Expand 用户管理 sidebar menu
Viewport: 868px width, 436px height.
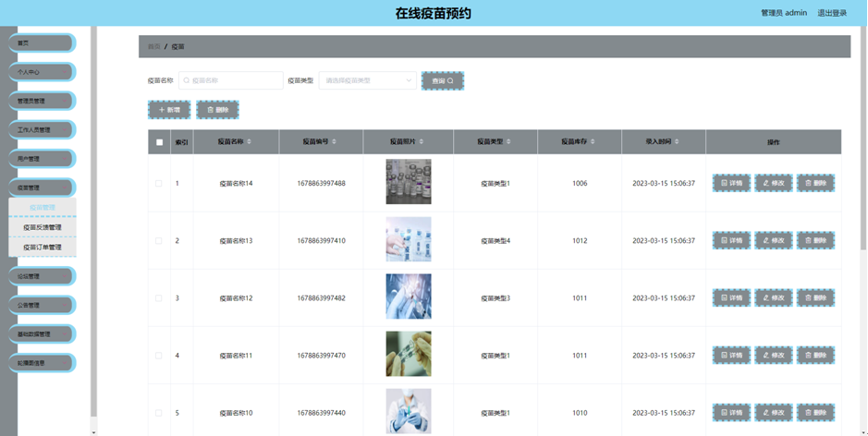[43, 159]
